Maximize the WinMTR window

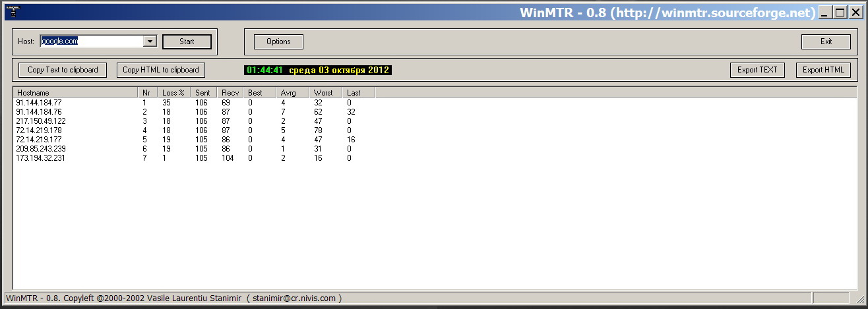pyautogui.click(x=840, y=12)
